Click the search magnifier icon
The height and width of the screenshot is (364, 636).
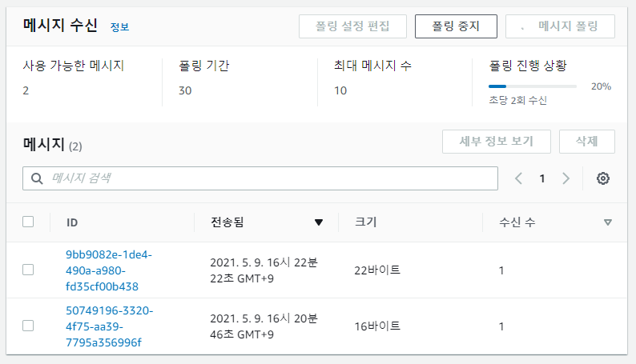[36, 178]
